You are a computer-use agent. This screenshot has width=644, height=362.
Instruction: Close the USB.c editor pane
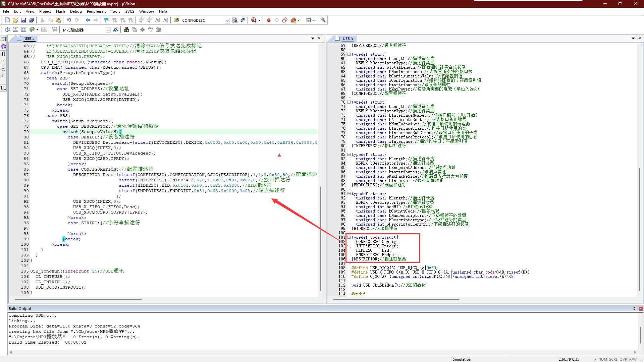[x=319, y=38]
